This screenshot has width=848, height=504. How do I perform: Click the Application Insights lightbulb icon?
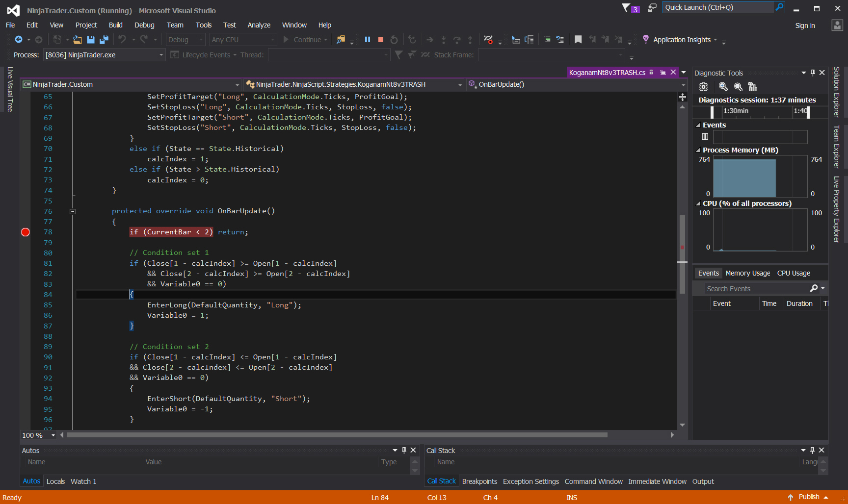coord(646,39)
